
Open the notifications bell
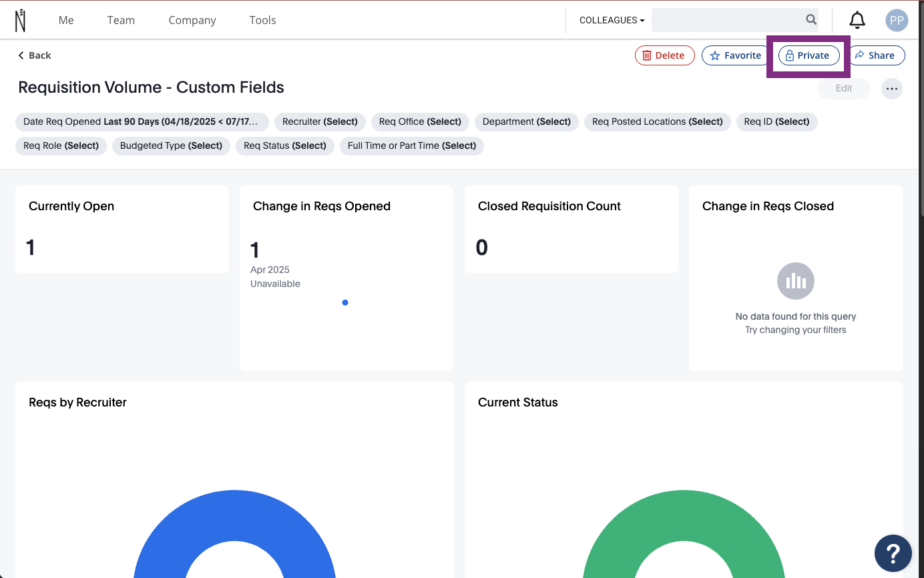pos(857,20)
